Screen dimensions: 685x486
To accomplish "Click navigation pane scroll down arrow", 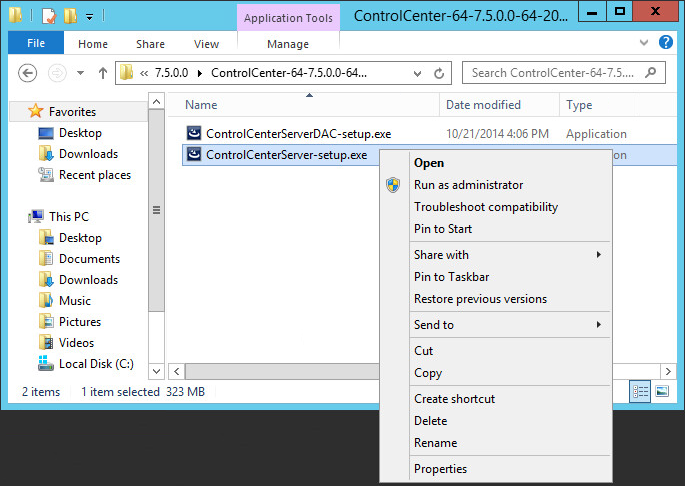I will (x=156, y=371).
